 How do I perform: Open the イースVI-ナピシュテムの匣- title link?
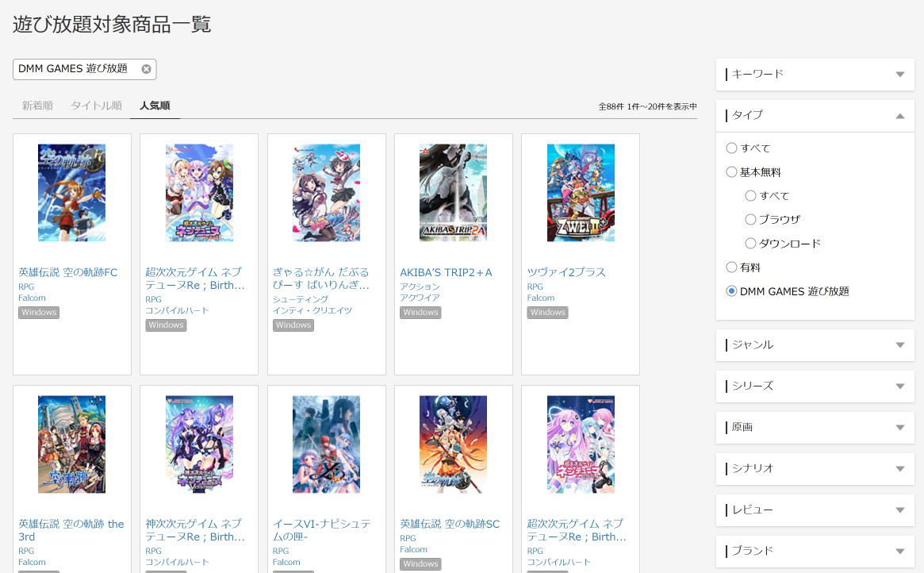tap(322, 531)
